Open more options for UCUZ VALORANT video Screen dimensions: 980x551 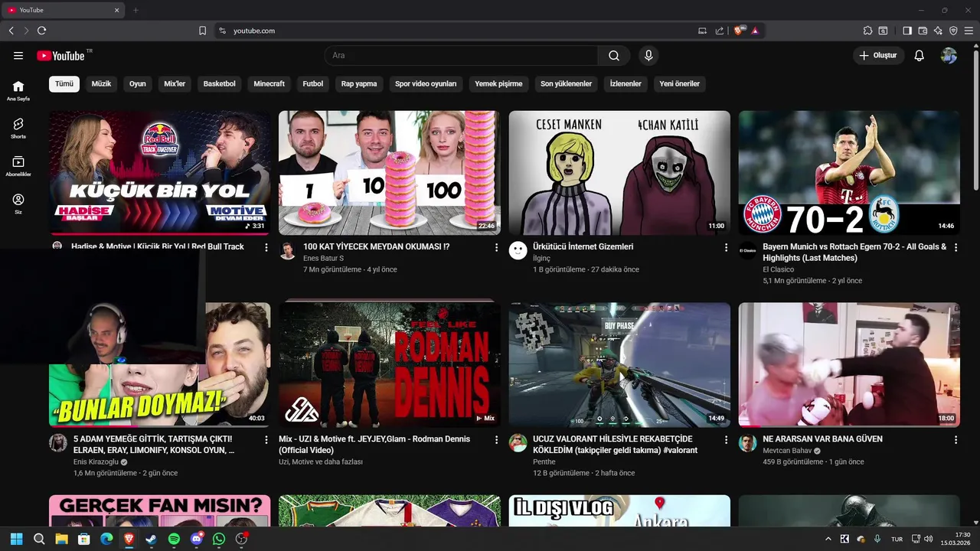[x=726, y=440]
